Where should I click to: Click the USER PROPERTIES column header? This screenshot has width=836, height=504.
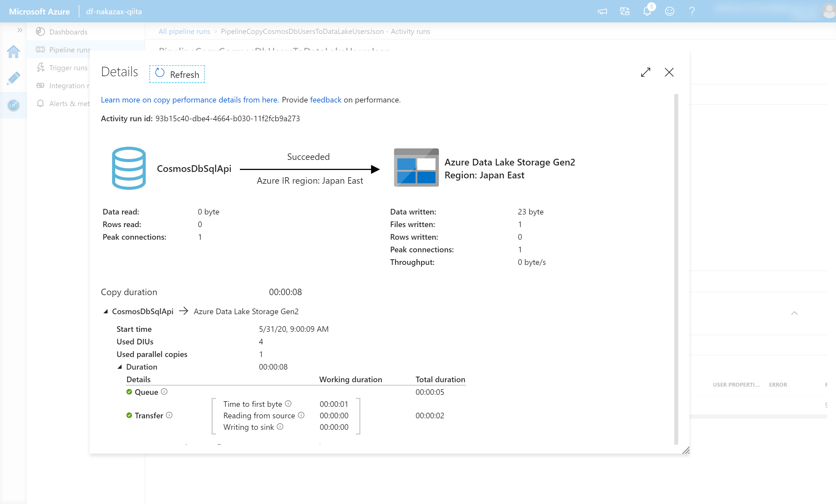736,385
